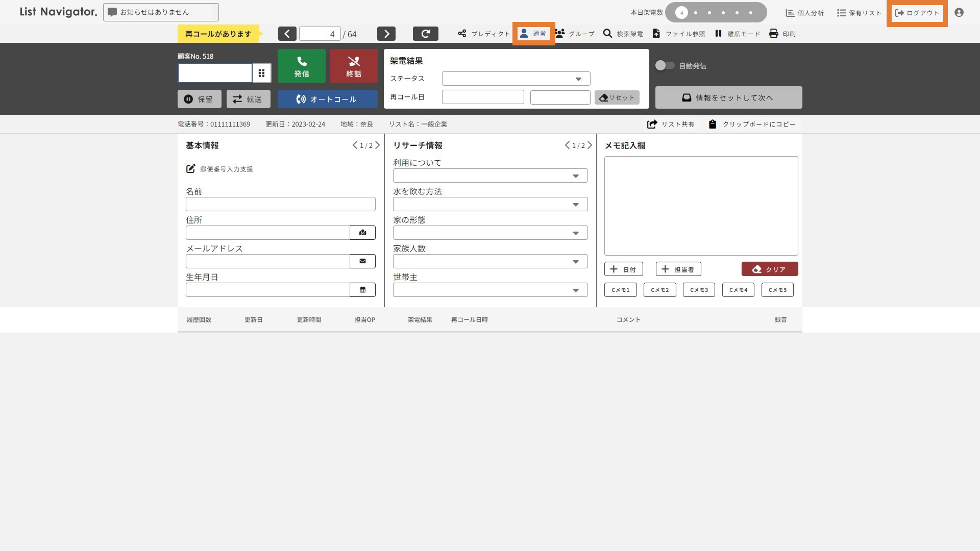This screenshot has width=980, height=551.
Task: Expand the 利用について dropdown
Action: coord(490,176)
